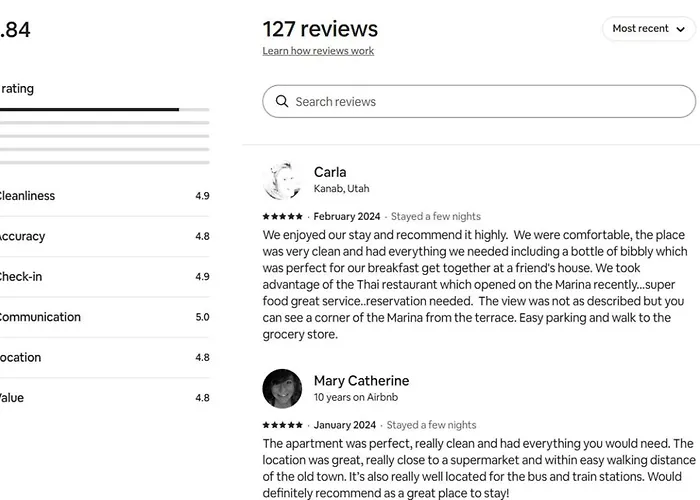
Task: Focus the Search reviews input field
Action: coord(480,102)
